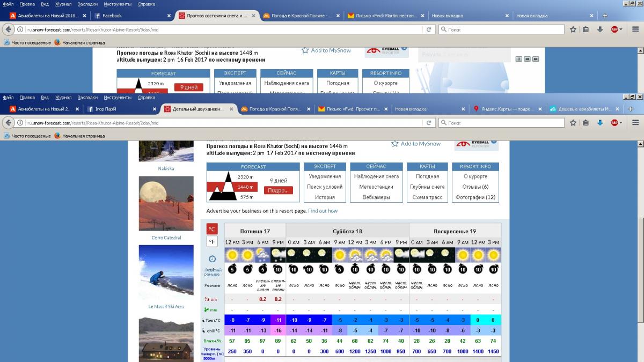Bookmark the 2day forecast page with star icon
Viewport: 644px width, 362px height.
573,123
